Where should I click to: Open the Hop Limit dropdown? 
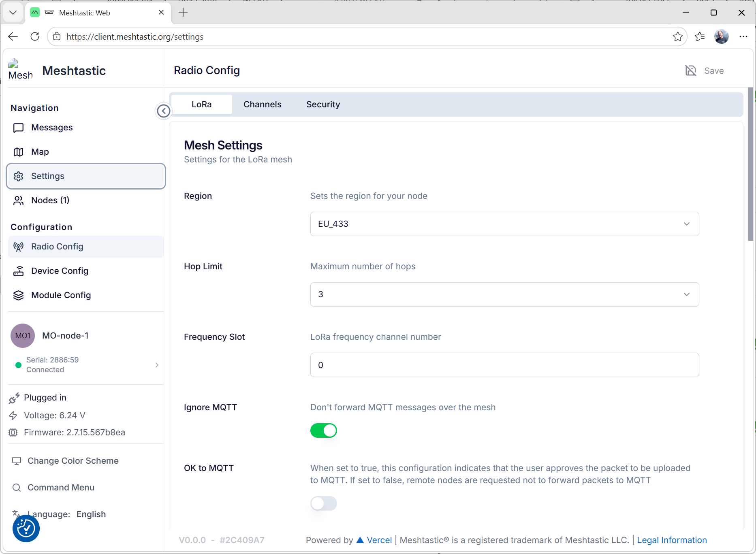(504, 294)
